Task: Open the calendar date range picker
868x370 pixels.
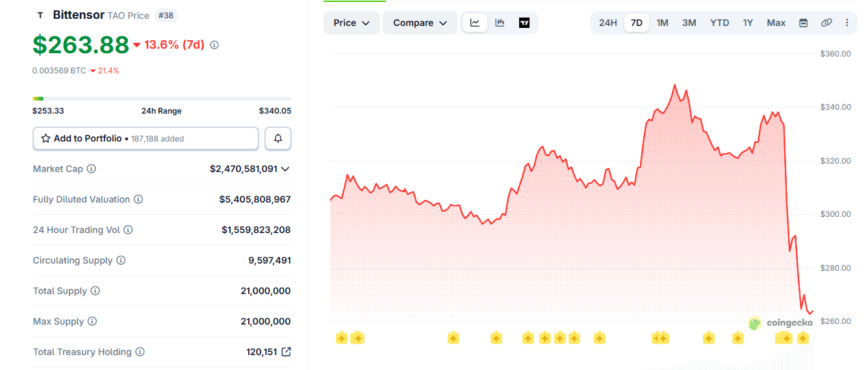Action: [x=803, y=23]
